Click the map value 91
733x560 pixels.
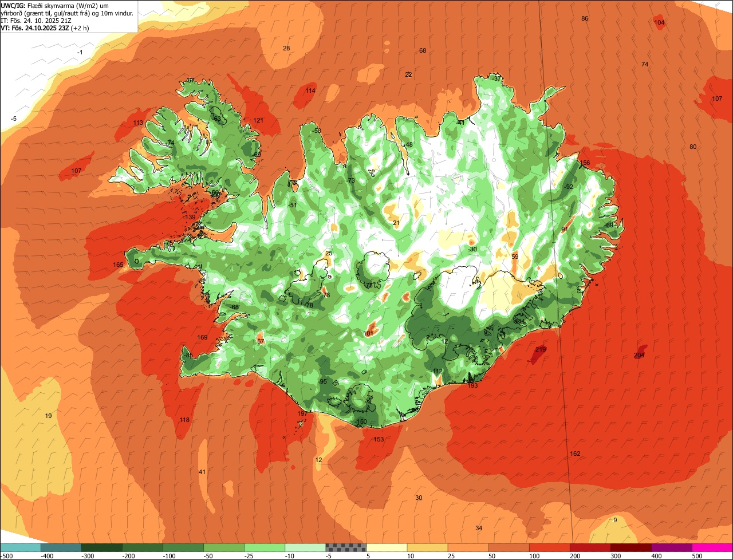coord(564,229)
